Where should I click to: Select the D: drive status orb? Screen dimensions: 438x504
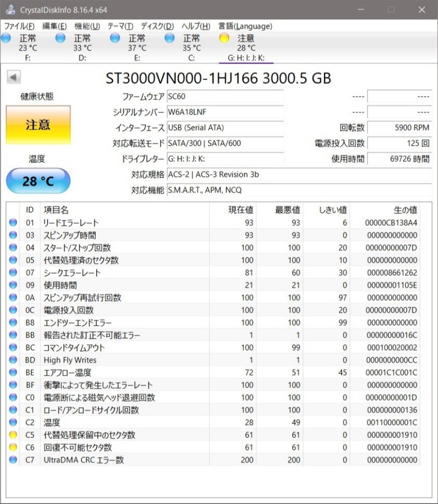coord(60,38)
